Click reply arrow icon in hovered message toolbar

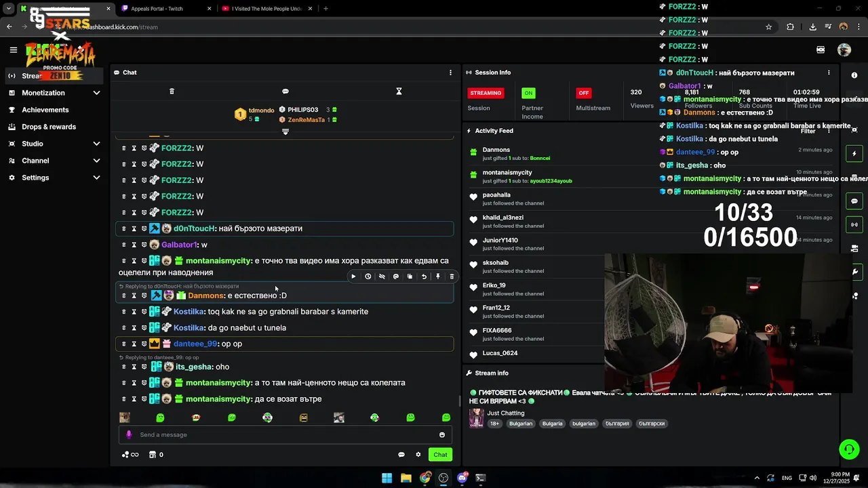coord(424,277)
